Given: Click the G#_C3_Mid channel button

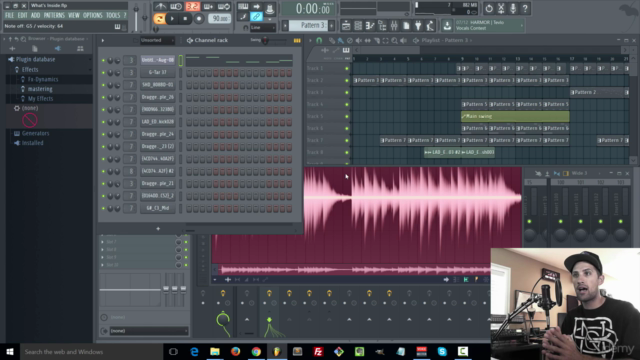Looking at the screenshot, I should tap(158, 208).
